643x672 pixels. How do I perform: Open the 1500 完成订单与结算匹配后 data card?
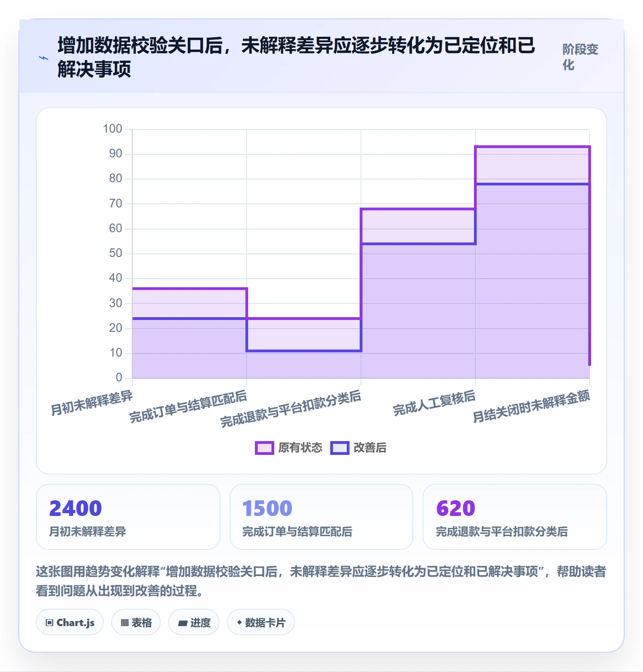(x=321, y=517)
